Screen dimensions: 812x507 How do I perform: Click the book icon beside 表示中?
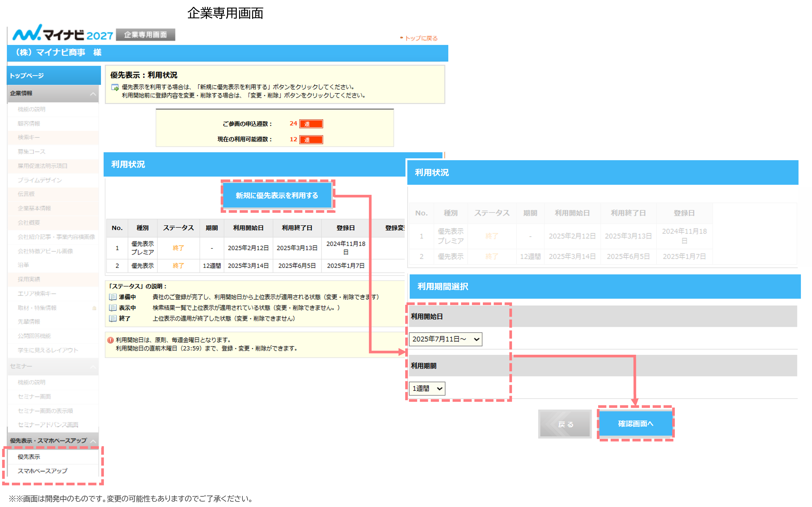point(113,308)
